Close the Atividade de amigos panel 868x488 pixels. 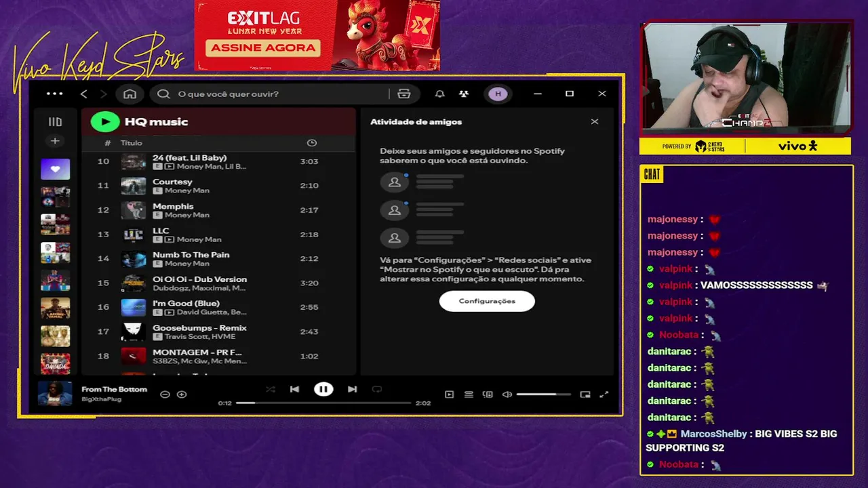[x=595, y=122]
